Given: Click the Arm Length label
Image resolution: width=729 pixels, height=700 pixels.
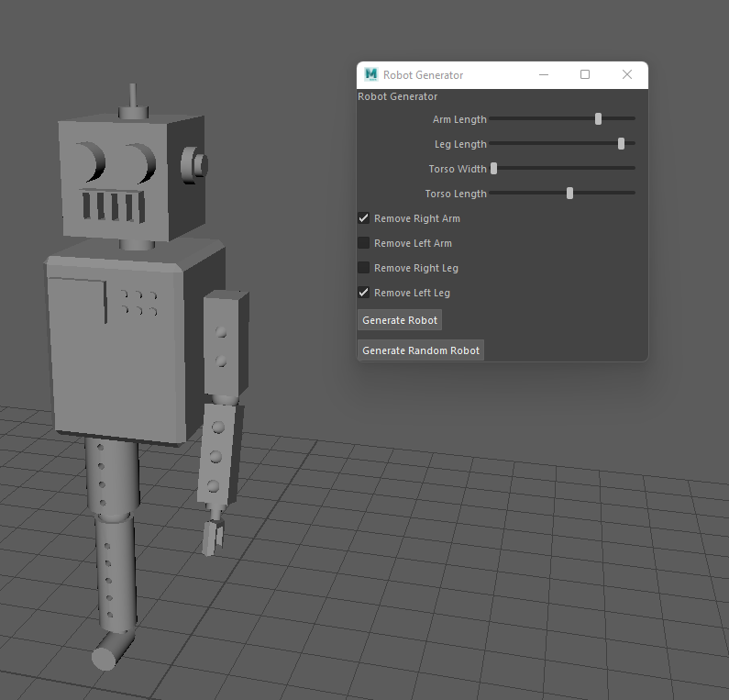Looking at the screenshot, I should tap(459, 119).
